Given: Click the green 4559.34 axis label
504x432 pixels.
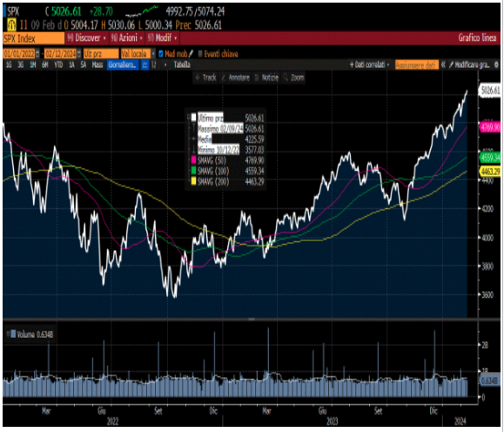Looking at the screenshot, I should (x=490, y=158).
